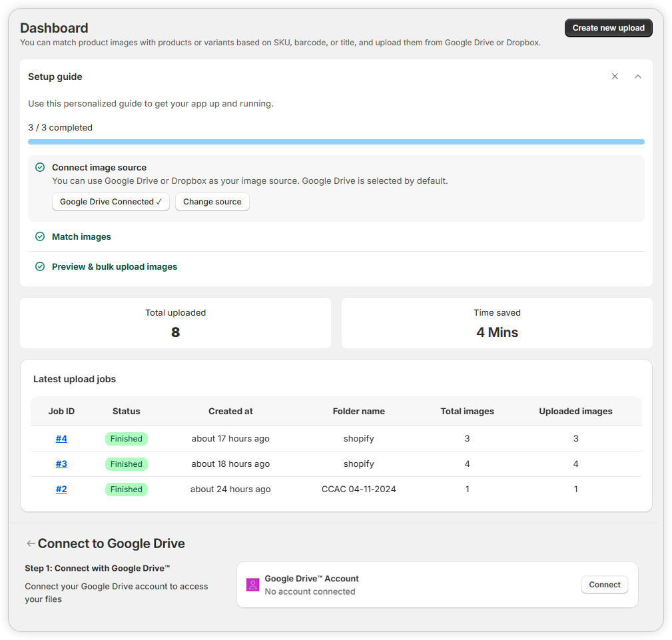Select the Total uploaded stats card

175,323
